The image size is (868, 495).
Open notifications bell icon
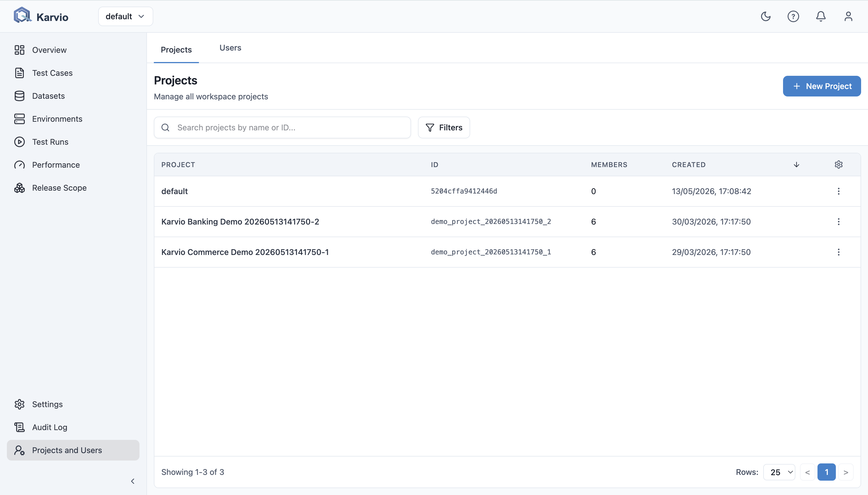[821, 16]
